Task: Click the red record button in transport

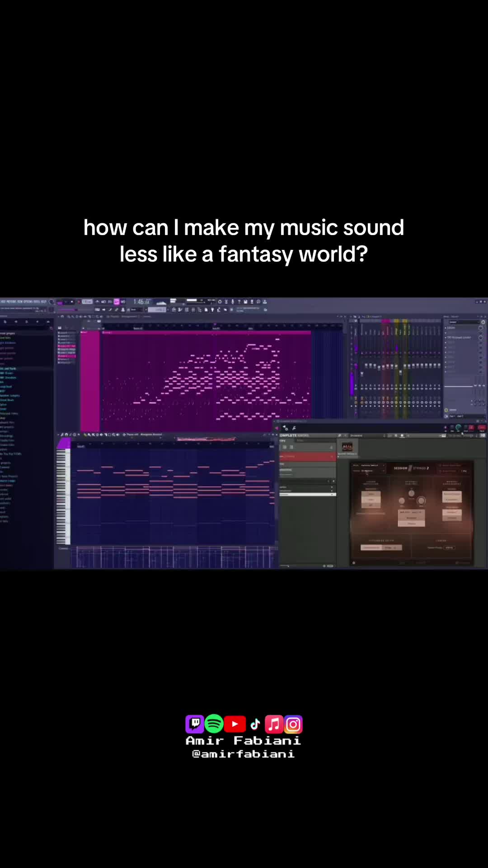Action: pos(79,302)
